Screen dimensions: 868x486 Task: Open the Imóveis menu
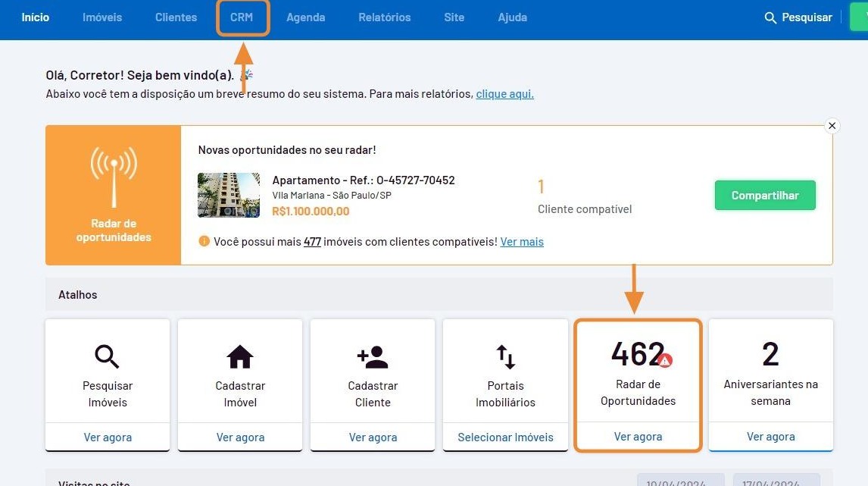click(102, 17)
